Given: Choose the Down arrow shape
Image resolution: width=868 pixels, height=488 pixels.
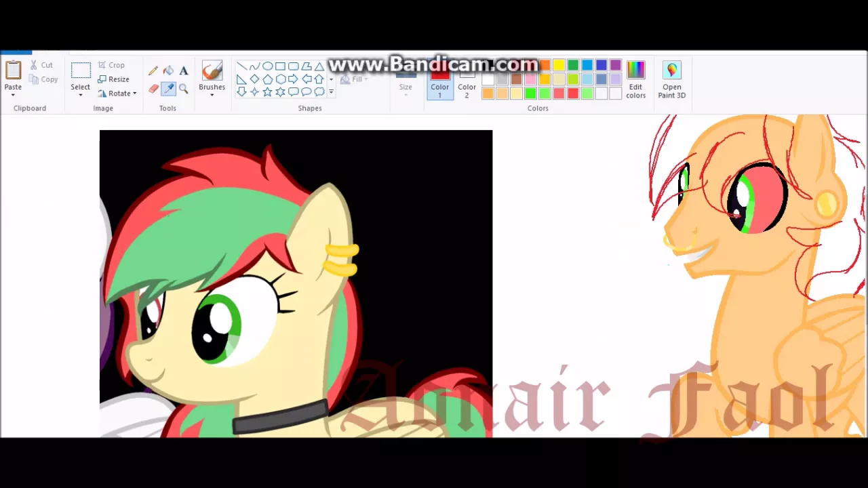Looking at the screenshot, I should tap(241, 91).
